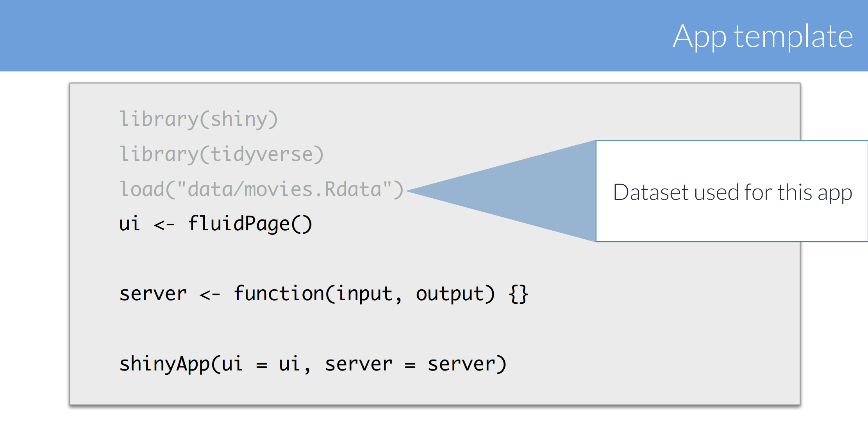This screenshot has width=868, height=438.
Task: Click the server function definition line
Action: (323, 294)
